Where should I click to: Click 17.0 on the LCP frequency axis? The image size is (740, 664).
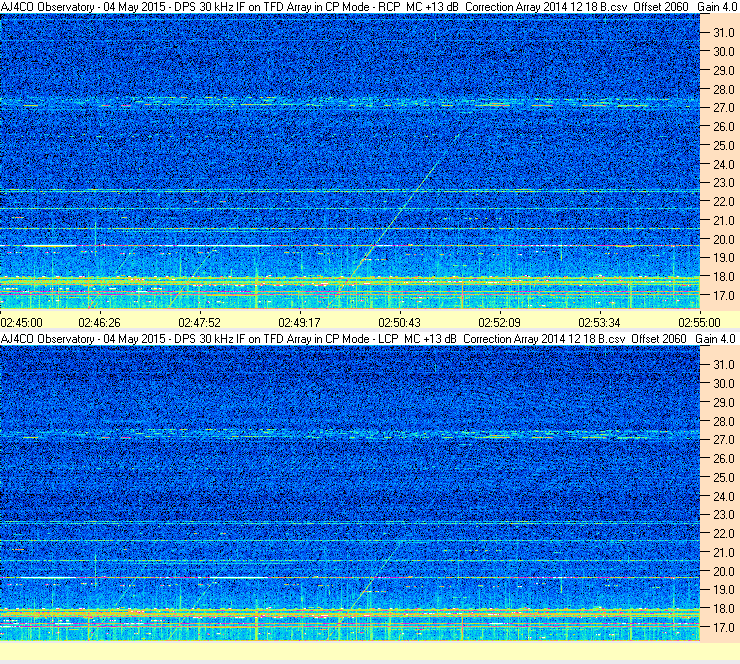tap(723, 628)
